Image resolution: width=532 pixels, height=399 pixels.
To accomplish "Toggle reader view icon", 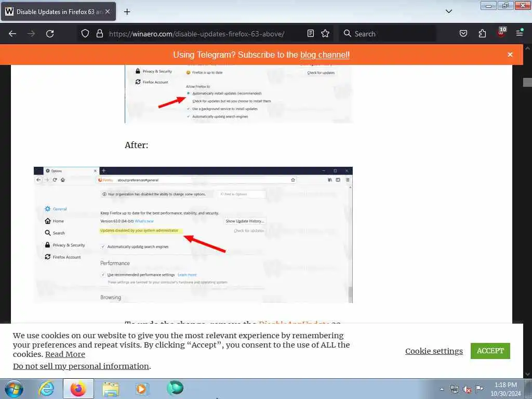I will [311, 33].
